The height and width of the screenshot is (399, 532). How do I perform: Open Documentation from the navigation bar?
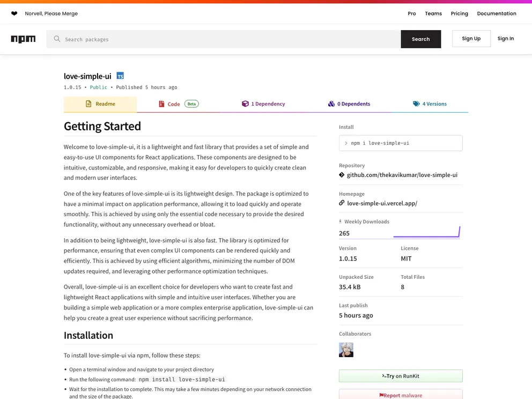coord(497,13)
